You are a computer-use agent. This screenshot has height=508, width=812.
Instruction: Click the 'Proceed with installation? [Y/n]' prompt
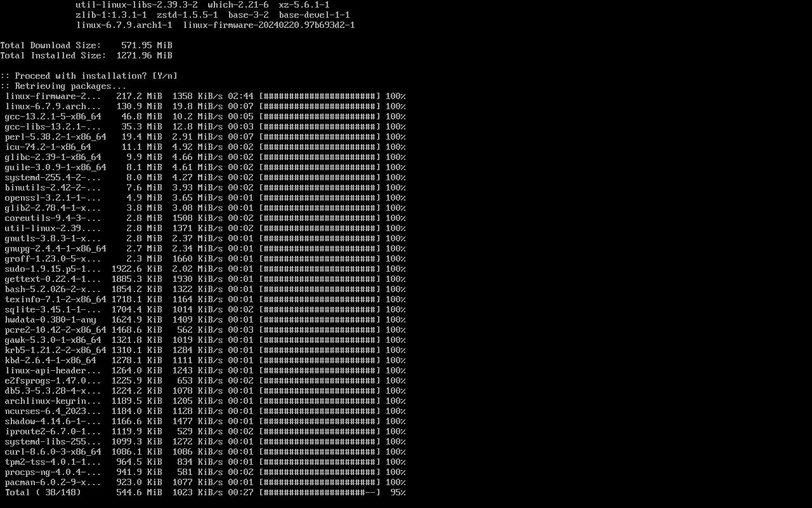tap(89, 76)
